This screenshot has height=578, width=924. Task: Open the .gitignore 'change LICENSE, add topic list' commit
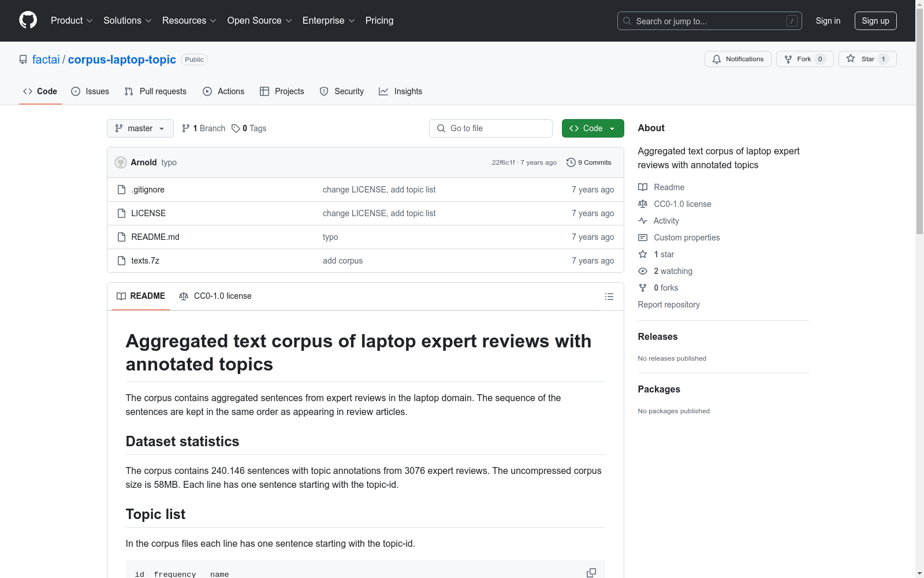tap(379, 190)
